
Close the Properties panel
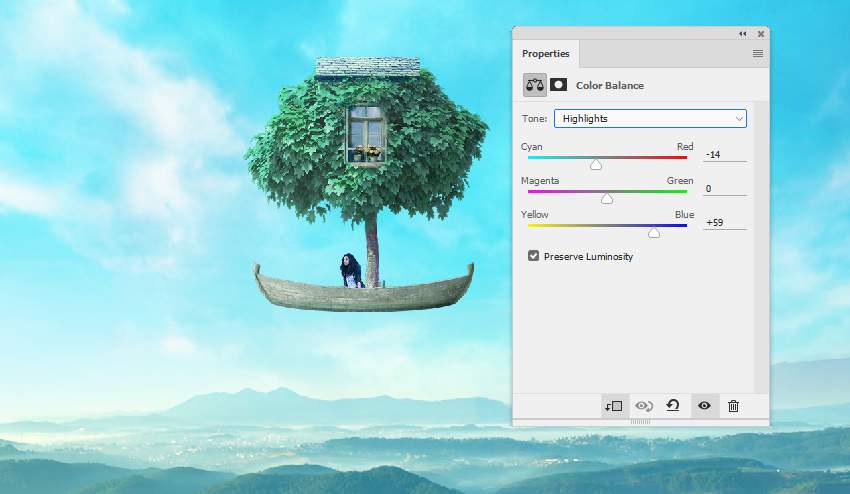pos(761,34)
